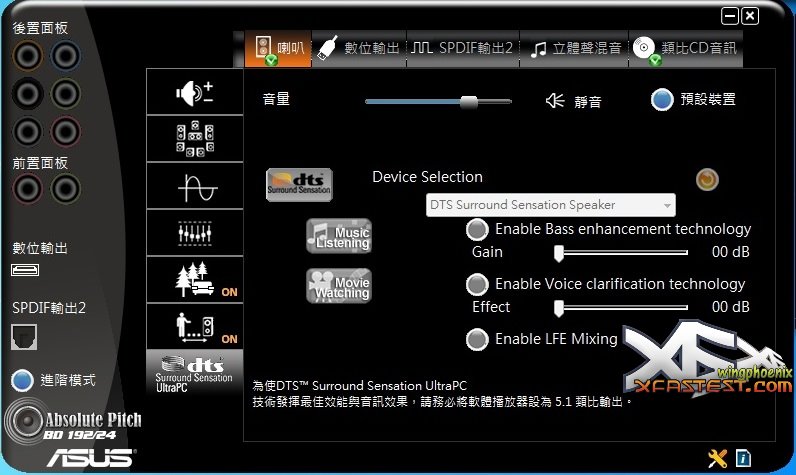This screenshot has height=475, width=796.
Task: Open settings with wrench tools icon
Action: coord(717,458)
